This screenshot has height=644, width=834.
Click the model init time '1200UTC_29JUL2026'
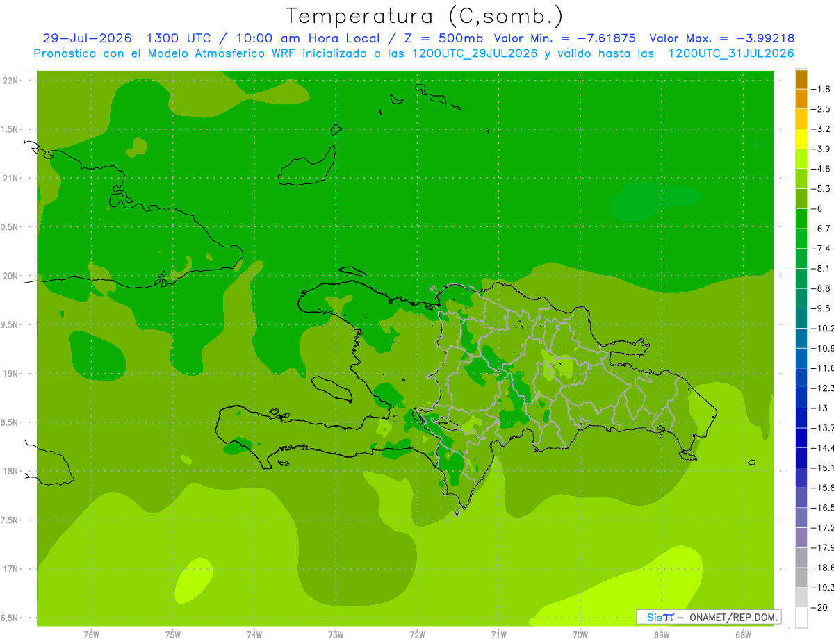(x=475, y=53)
